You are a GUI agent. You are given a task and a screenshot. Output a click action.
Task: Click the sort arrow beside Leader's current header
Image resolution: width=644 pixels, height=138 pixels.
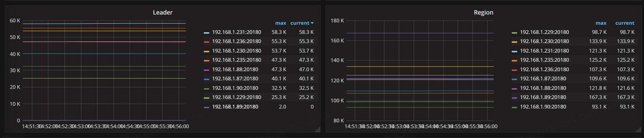[x=312, y=23]
